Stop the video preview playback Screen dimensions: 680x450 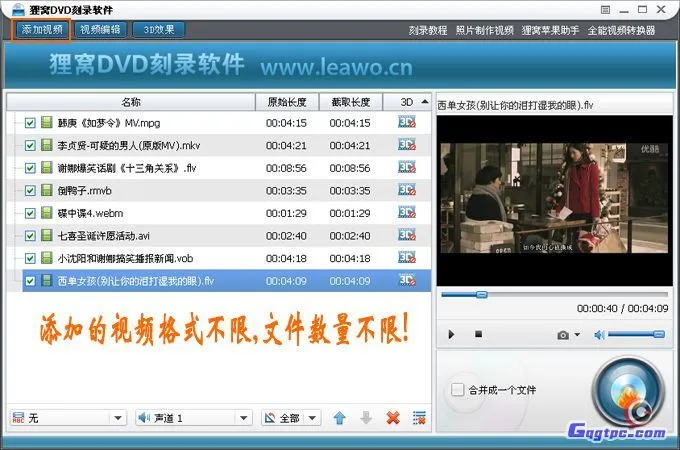click(478, 334)
